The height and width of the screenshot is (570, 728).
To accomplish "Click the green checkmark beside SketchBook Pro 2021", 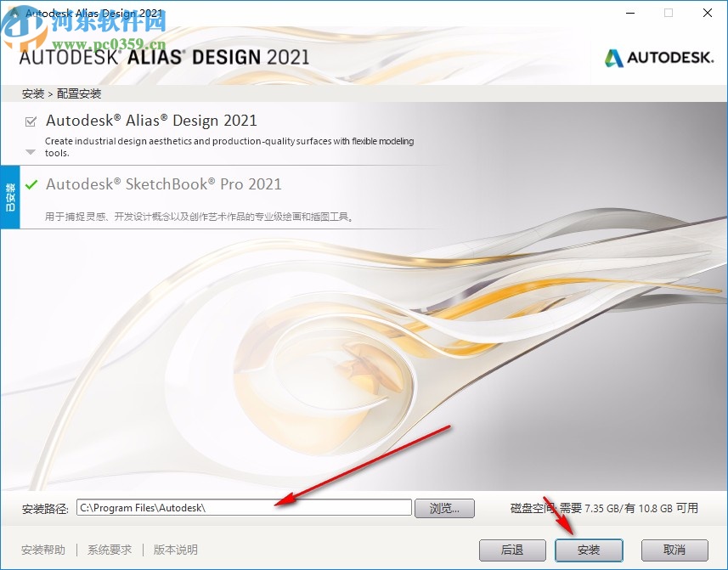I will click(32, 183).
